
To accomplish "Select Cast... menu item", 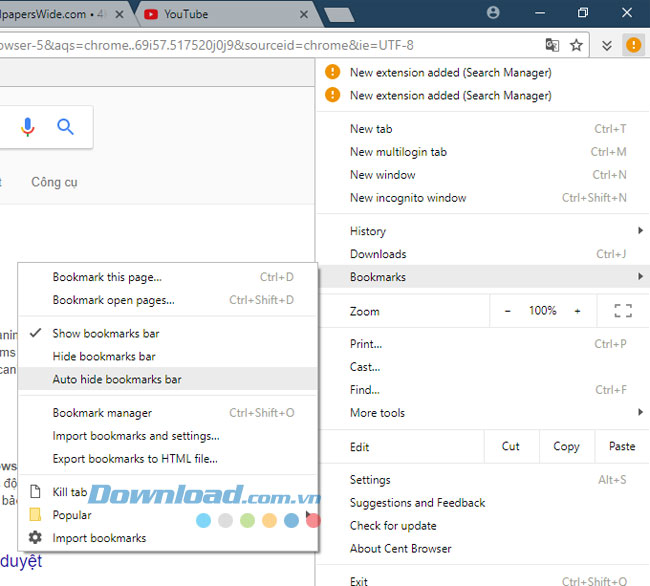I will click(x=483, y=367).
